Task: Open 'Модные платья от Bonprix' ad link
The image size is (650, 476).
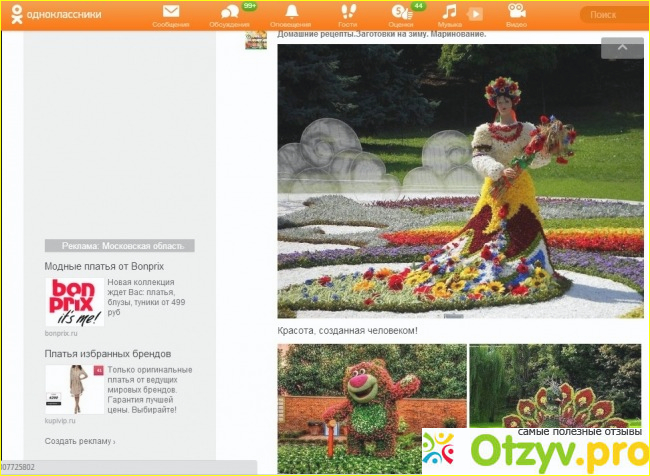Action: [x=100, y=267]
